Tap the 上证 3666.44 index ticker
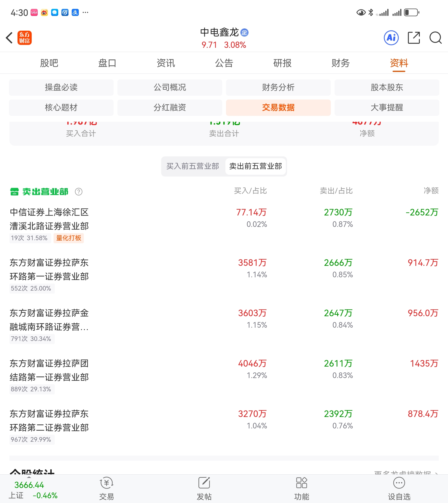 (33, 490)
